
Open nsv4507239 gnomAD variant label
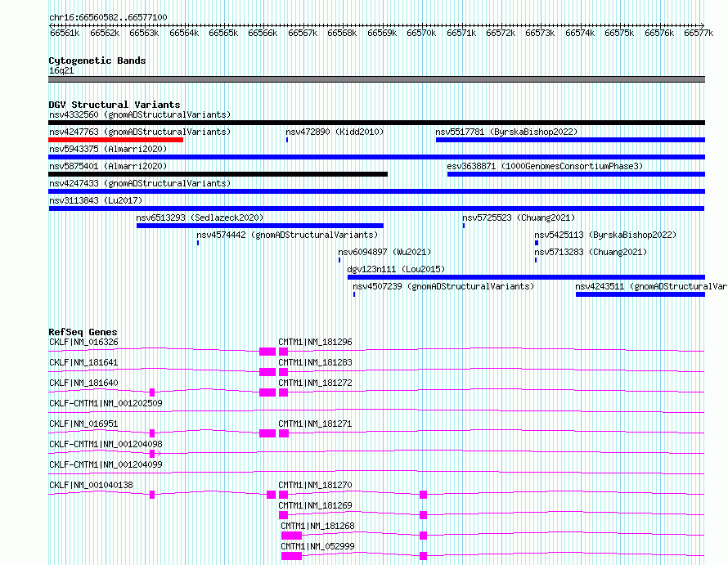[443, 286]
